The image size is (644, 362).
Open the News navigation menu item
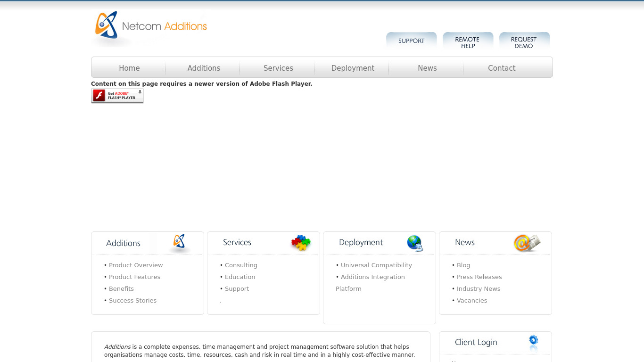tap(427, 68)
